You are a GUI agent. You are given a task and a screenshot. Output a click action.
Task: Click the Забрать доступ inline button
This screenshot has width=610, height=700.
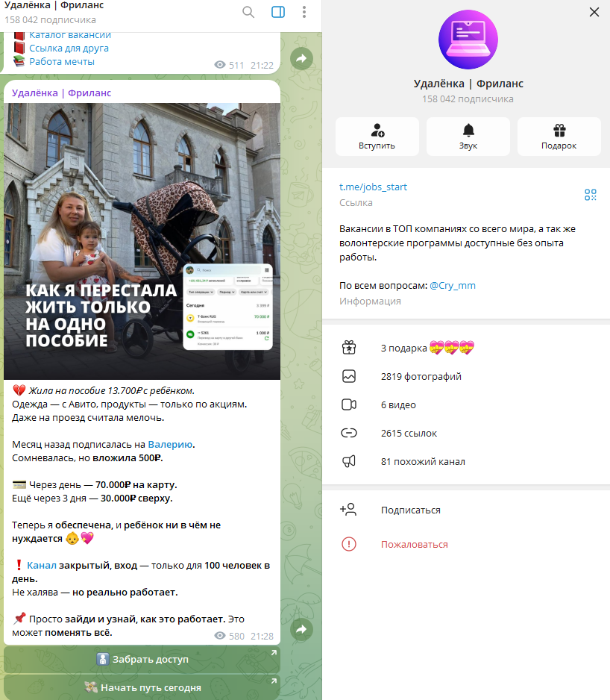coord(142,659)
